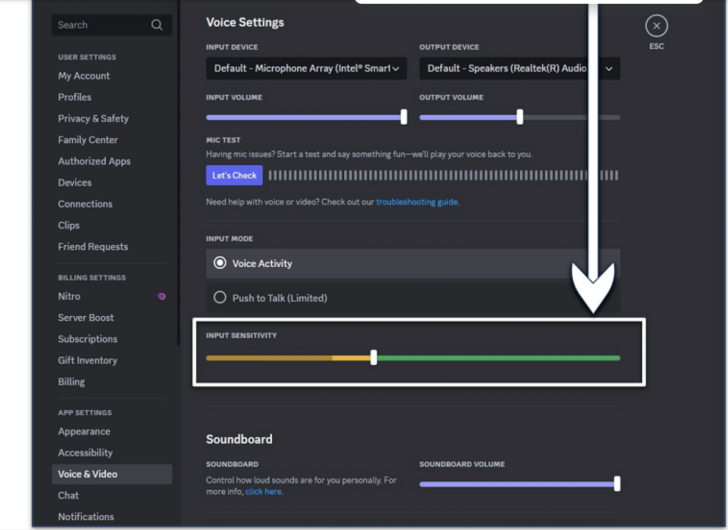This screenshot has width=728, height=530.
Task: Click the search magnifier icon
Action: coord(157,25)
